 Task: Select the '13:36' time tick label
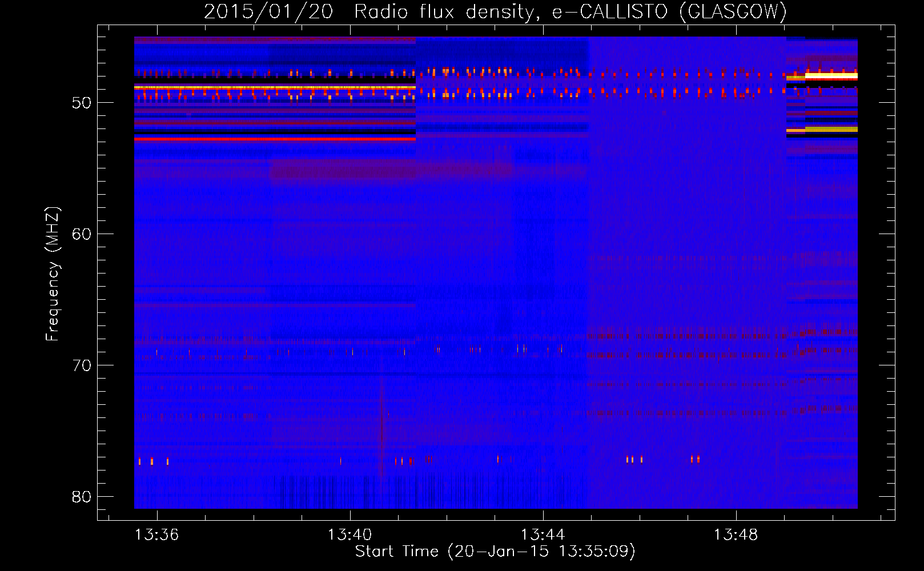point(156,535)
